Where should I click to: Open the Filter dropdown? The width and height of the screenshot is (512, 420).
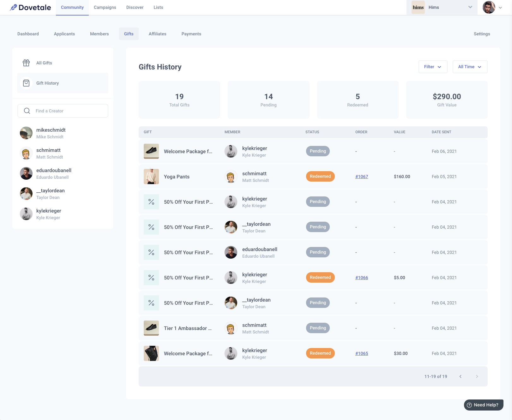pyautogui.click(x=433, y=67)
